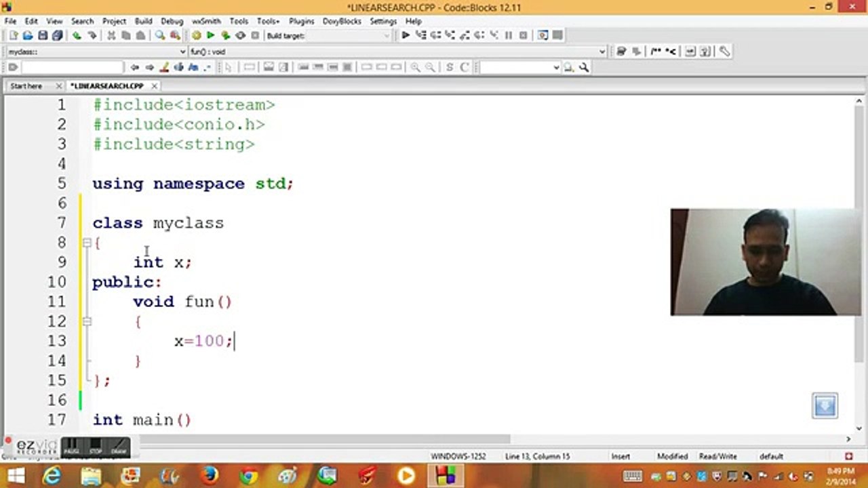Image resolution: width=868 pixels, height=488 pixels.
Task: Click the Find magnifier icon
Action: click(160, 35)
